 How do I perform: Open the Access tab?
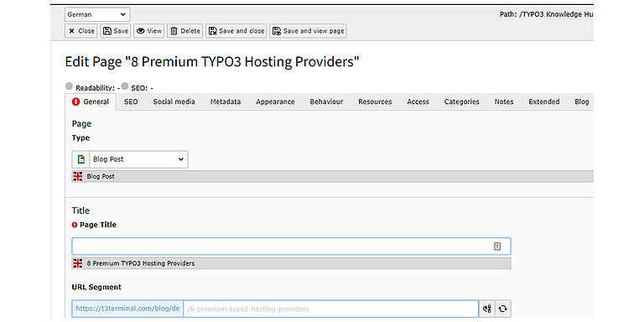pyautogui.click(x=418, y=101)
